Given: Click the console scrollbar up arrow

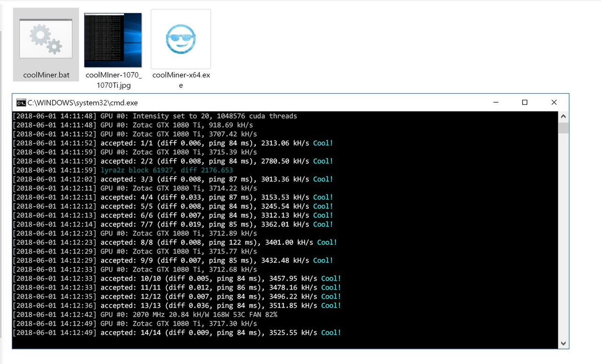Looking at the screenshot, I should 563,116.
